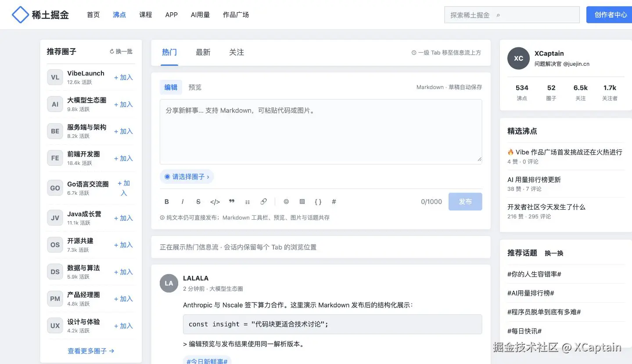
Task: Open 课程 in the top navigation
Action: pyautogui.click(x=146, y=15)
